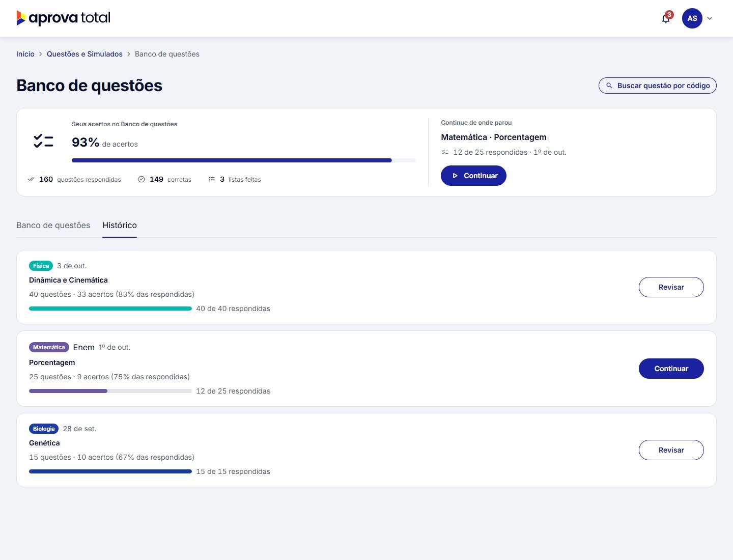Click the Dinâmica e Cinemática title
This screenshot has width=733, height=560.
68,280
